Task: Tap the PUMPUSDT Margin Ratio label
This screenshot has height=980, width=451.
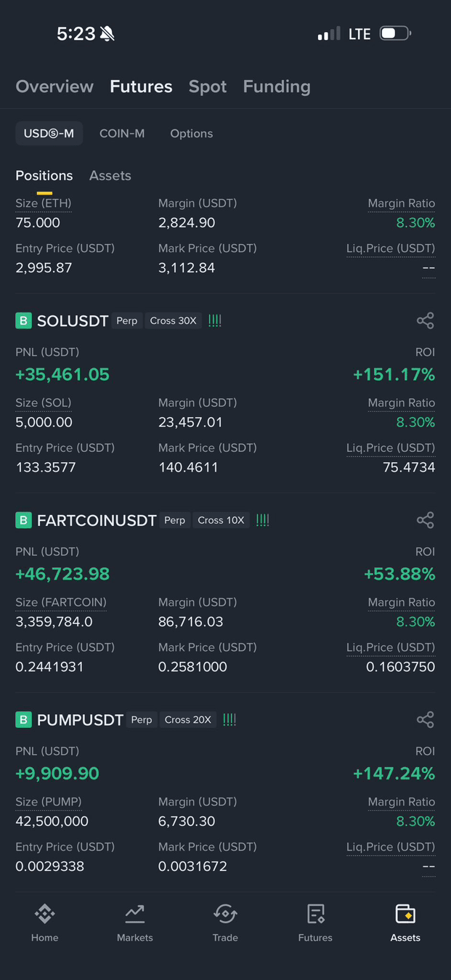Action: (x=402, y=802)
